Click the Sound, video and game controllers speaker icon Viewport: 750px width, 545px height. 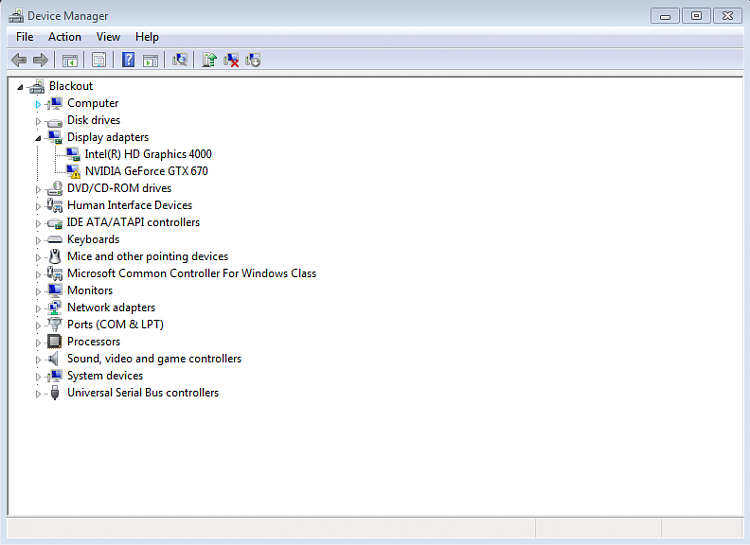[x=54, y=359]
